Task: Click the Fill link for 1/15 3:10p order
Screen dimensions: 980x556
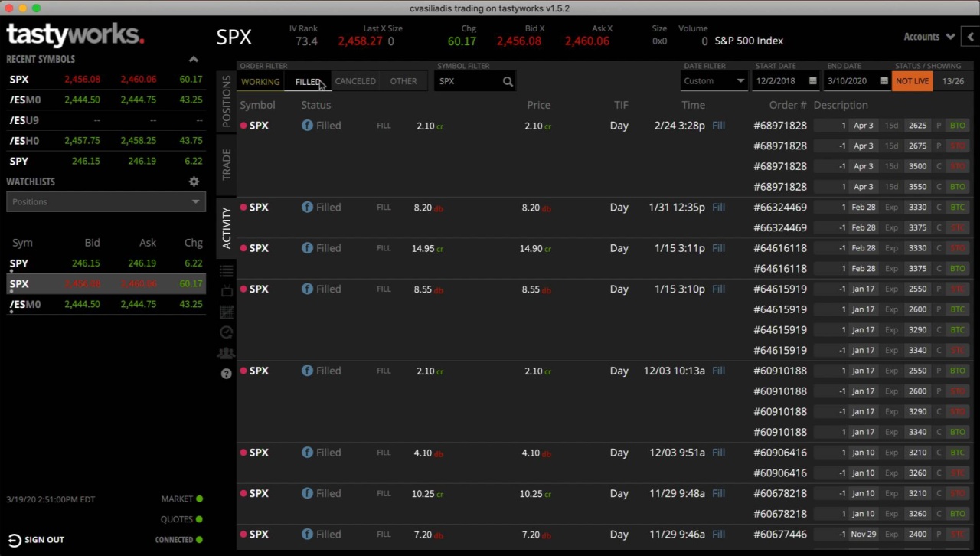Action: [x=718, y=289]
